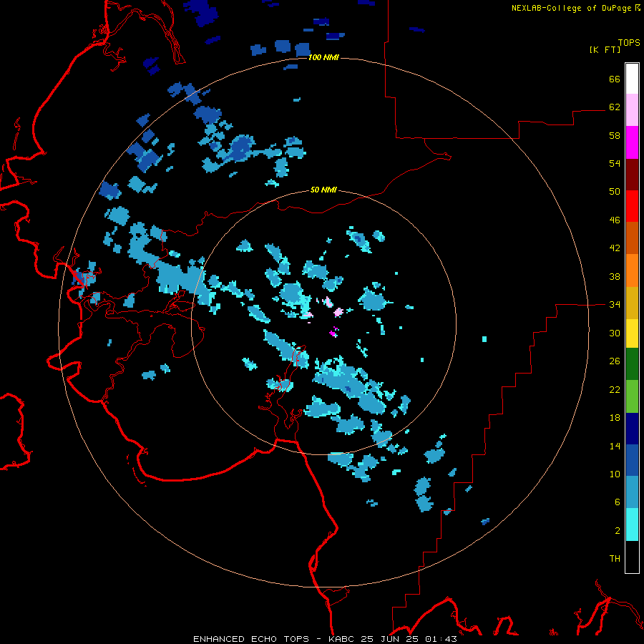The height and width of the screenshot is (644, 644).
Task: Click the 50 NMI range ring label
Action: [x=323, y=190]
